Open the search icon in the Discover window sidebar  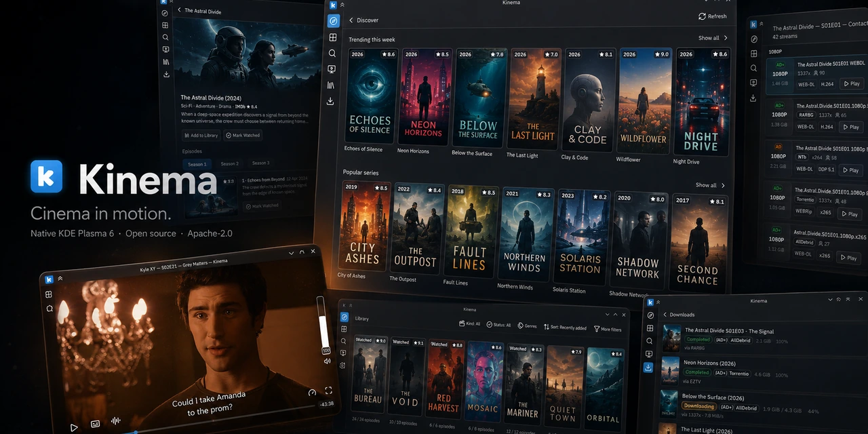pyautogui.click(x=332, y=53)
